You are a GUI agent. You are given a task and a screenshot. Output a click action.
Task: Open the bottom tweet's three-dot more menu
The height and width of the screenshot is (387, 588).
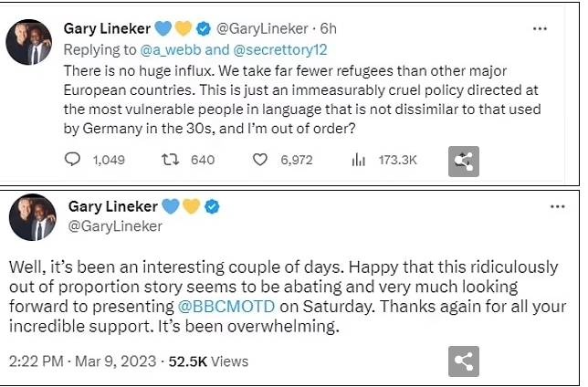tap(558, 207)
